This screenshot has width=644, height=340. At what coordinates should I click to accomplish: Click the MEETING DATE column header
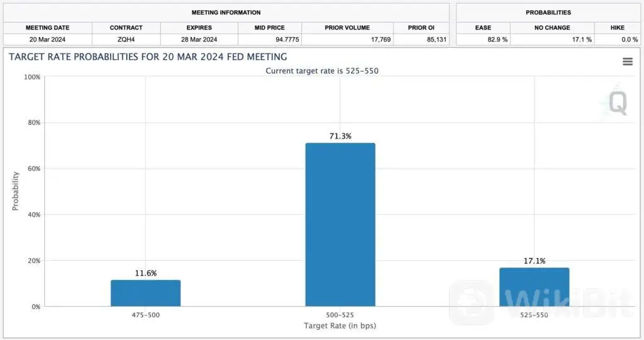[x=47, y=28]
